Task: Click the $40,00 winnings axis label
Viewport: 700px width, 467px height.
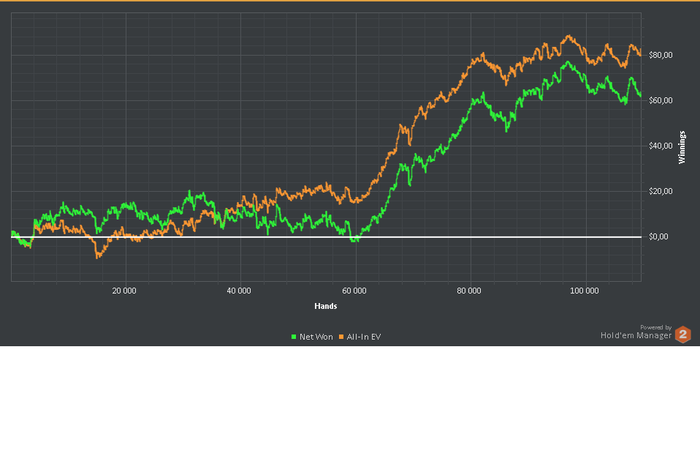Action: point(661,146)
